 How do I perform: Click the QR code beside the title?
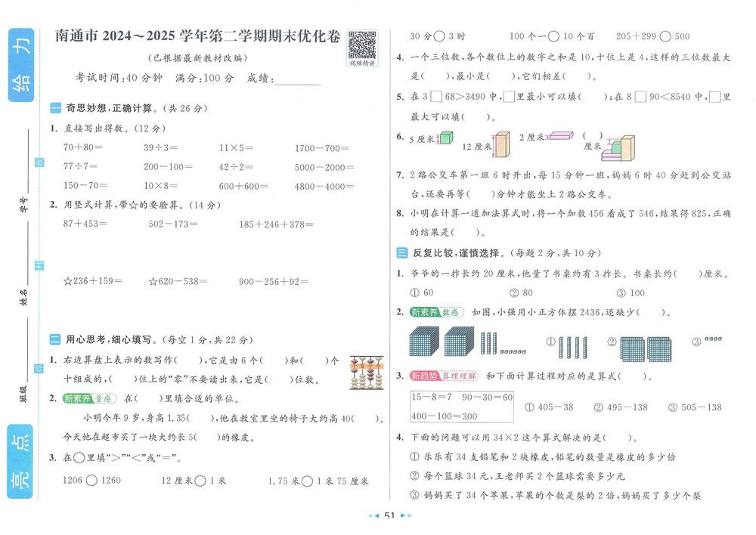(362, 45)
